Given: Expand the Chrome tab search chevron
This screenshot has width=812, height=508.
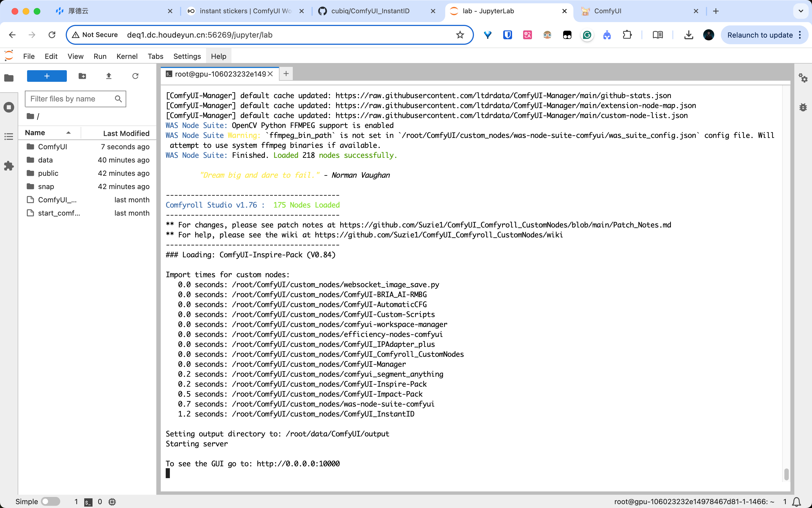Looking at the screenshot, I should click(x=801, y=11).
